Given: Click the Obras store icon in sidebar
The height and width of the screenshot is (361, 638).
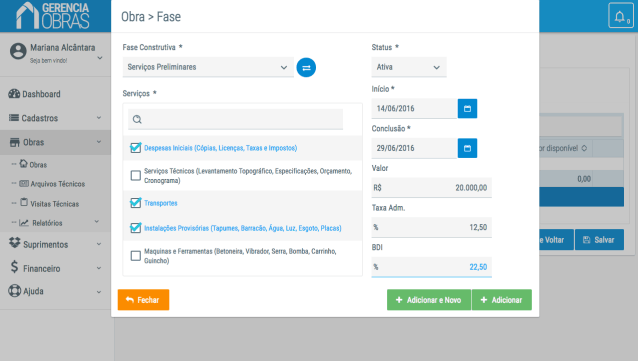Looking at the screenshot, I should point(15,142).
